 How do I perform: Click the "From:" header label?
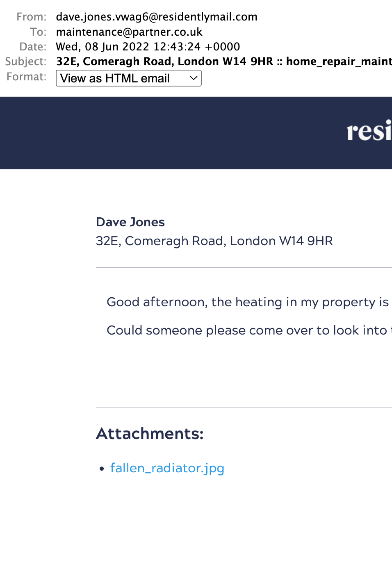[x=31, y=17]
